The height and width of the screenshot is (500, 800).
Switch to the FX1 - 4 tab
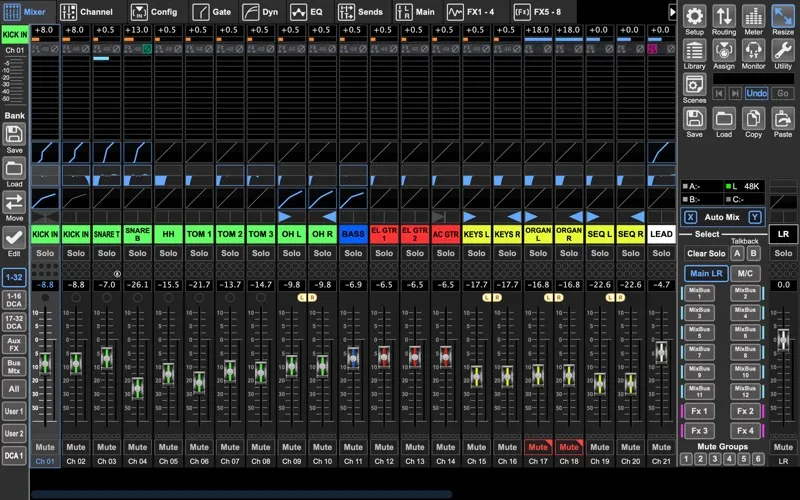[x=470, y=12]
